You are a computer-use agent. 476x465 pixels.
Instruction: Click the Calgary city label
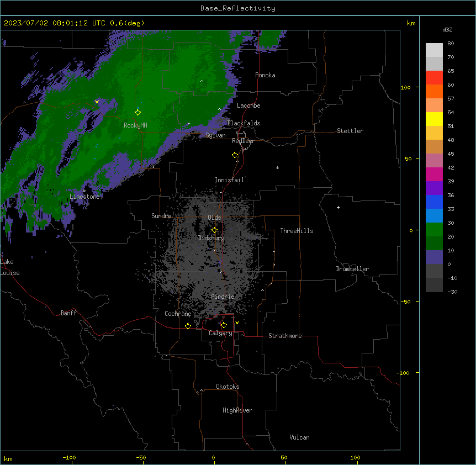coord(220,333)
